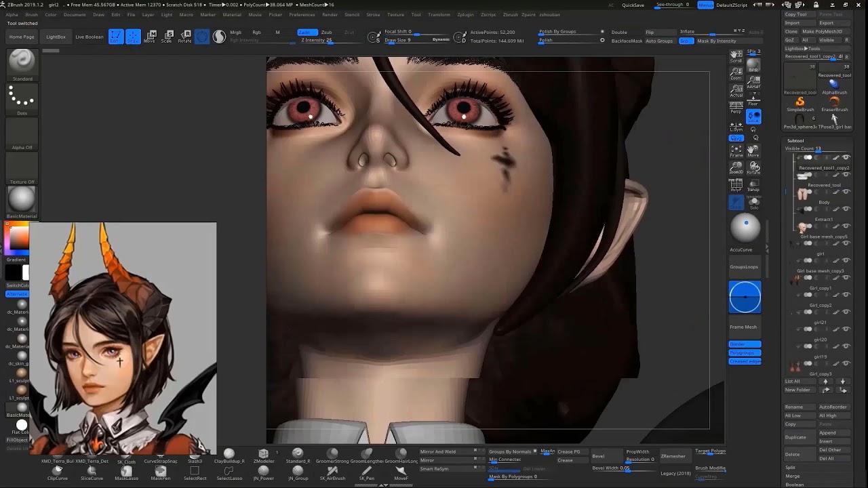The width and height of the screenshot is (868, 488).
Task: Open the BasicMaterial sphere selector
Action: [22, 202]
